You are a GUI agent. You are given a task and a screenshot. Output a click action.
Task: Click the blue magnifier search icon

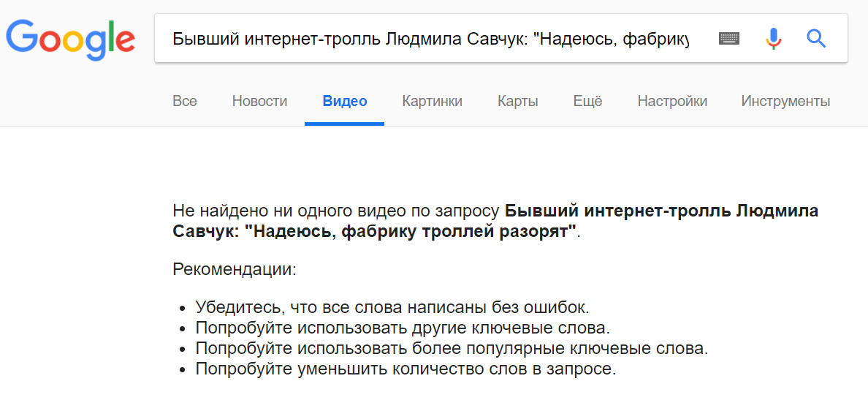(816, 39)
